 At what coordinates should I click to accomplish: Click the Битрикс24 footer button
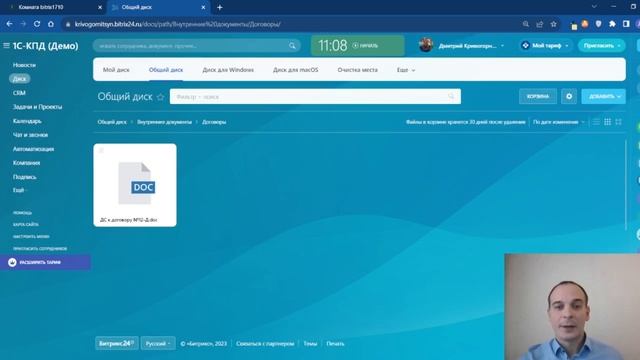point(116,344)
